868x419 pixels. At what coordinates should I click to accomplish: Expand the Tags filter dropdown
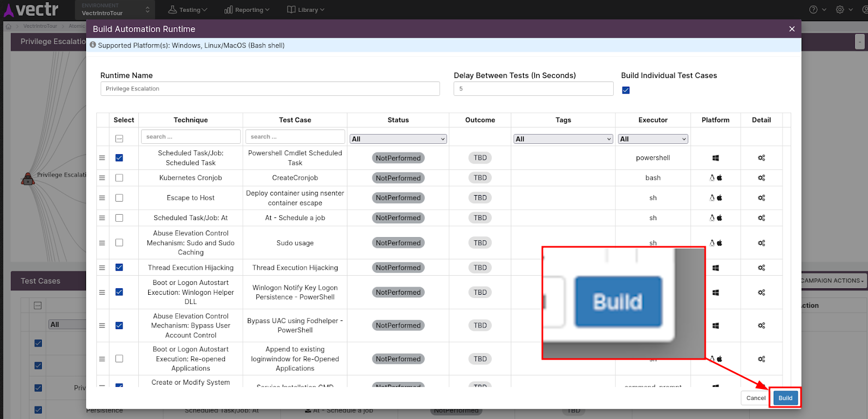pos(563,139)
